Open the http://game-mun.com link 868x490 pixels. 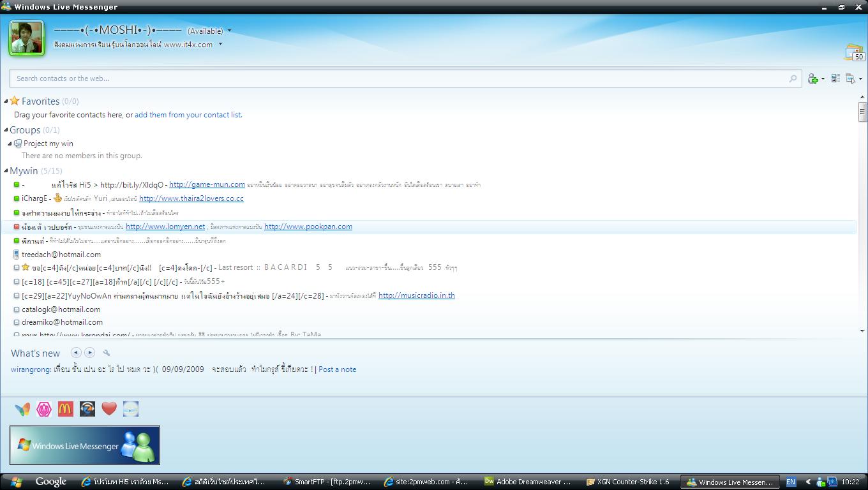pos(207,184)
